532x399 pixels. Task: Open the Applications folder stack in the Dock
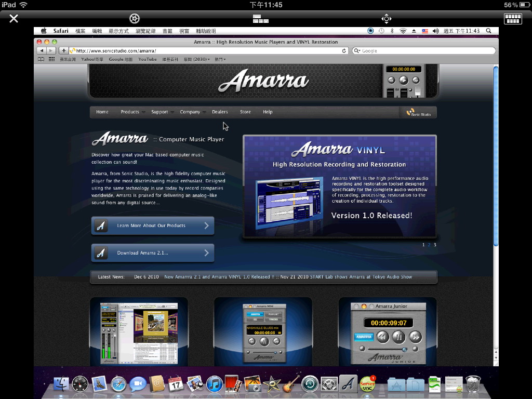click(x=396, y=384)
